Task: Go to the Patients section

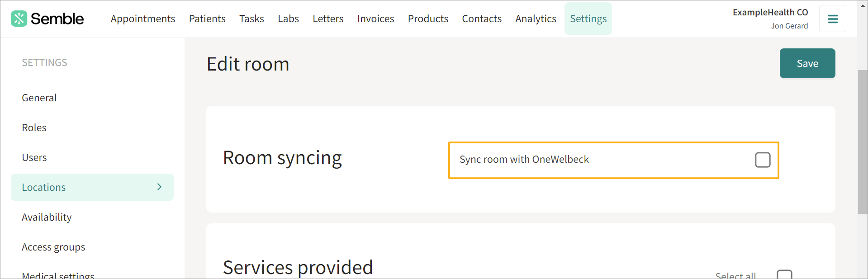Action: (207, 19)
